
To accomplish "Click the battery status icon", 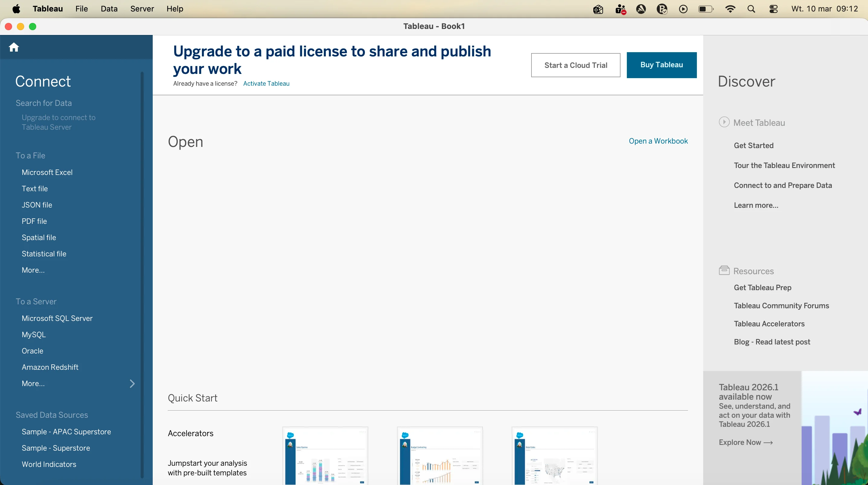I will (706, 9).
